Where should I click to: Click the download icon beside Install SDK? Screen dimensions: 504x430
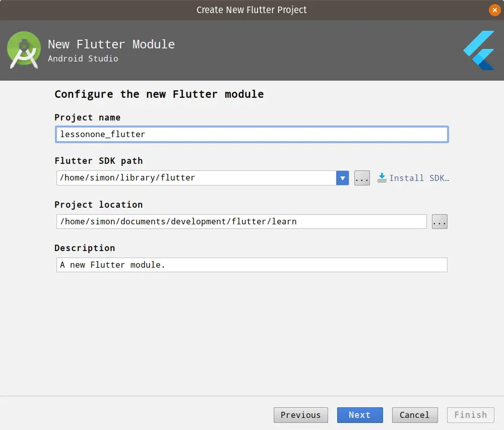[382, 177]
